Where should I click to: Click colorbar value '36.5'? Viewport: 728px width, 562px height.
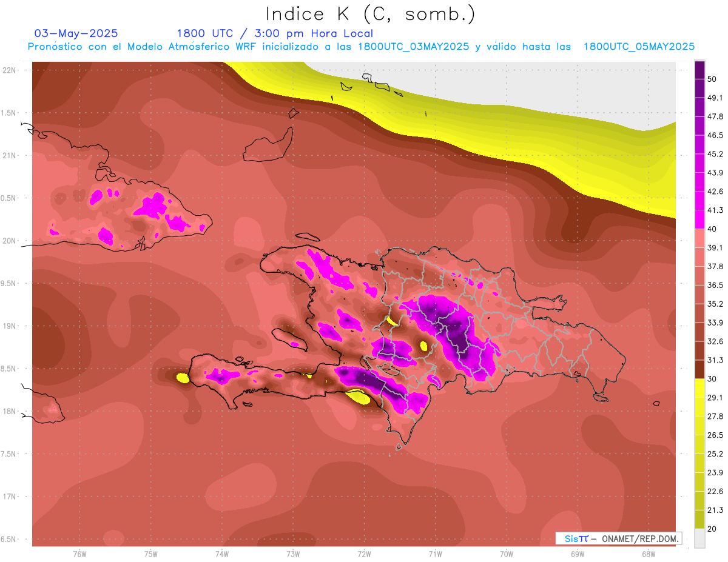715,285
